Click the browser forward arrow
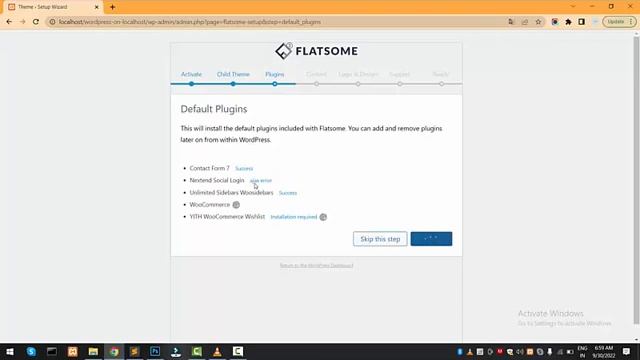This screenshot has width=640, height=360. click(x=22, y=22)
